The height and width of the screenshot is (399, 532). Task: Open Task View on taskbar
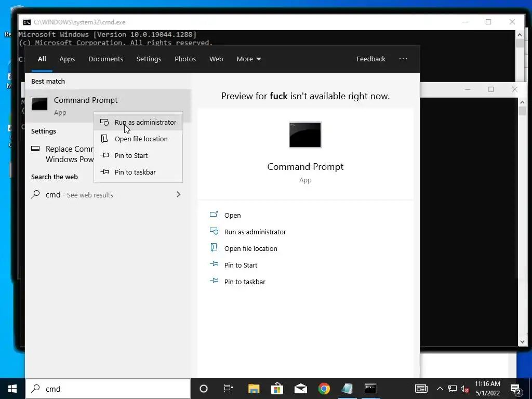[229, 389]
